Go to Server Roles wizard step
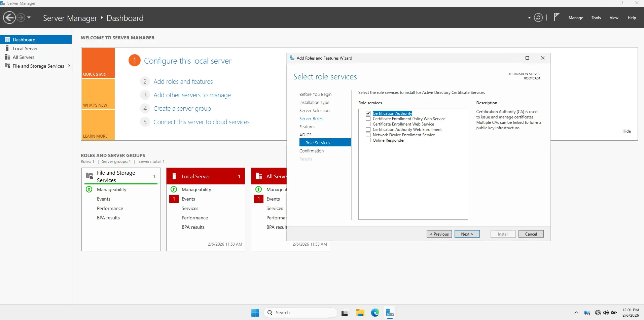 pos(311,119)
